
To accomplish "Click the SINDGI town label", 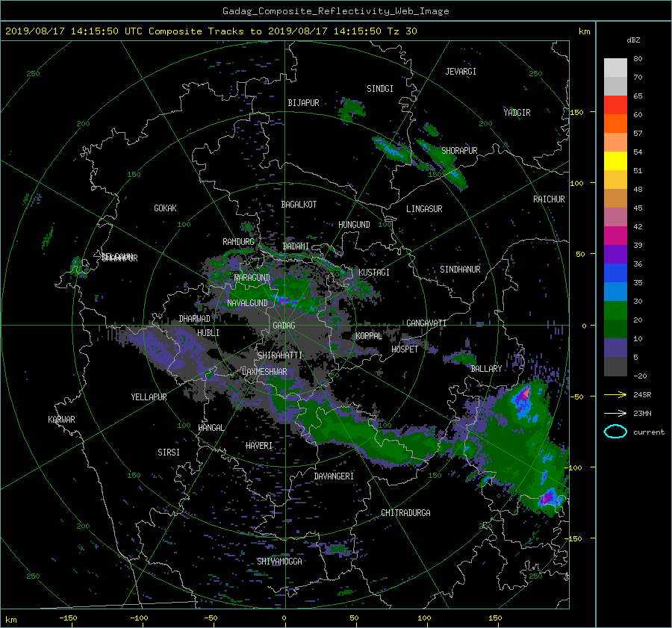I will coord(380,89).
